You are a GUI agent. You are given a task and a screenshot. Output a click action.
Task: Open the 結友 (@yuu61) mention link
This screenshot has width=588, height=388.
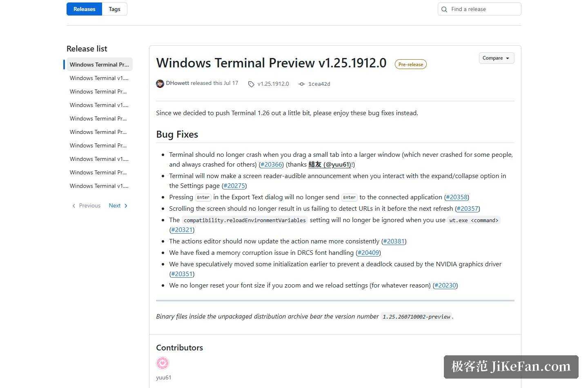click(x=330, y=165)
